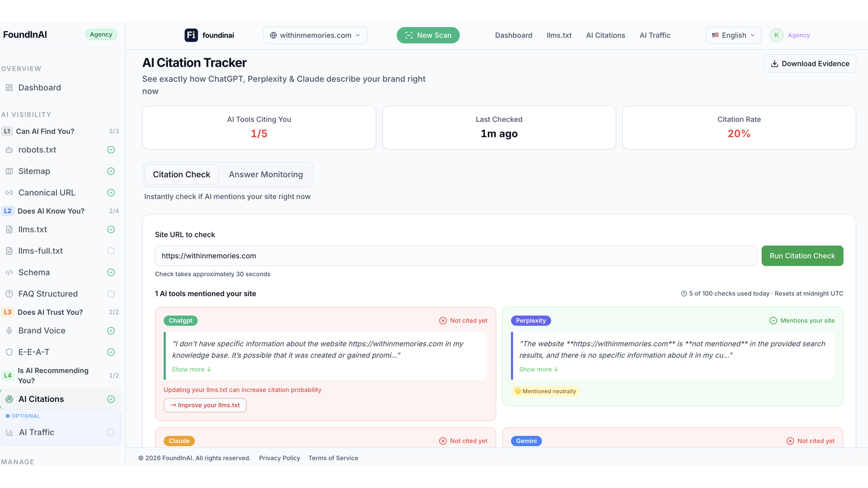Click the clock icon by checks used
868x488 pixels.
(684, 294)
